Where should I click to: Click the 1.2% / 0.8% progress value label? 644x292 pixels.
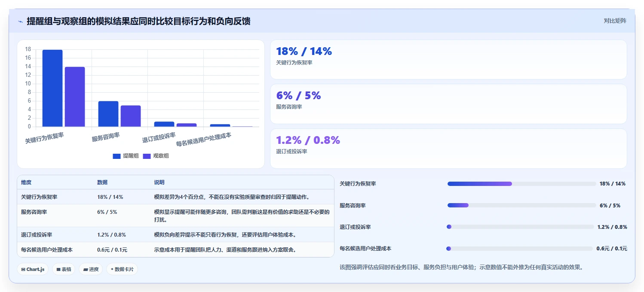tap(612, 227)
